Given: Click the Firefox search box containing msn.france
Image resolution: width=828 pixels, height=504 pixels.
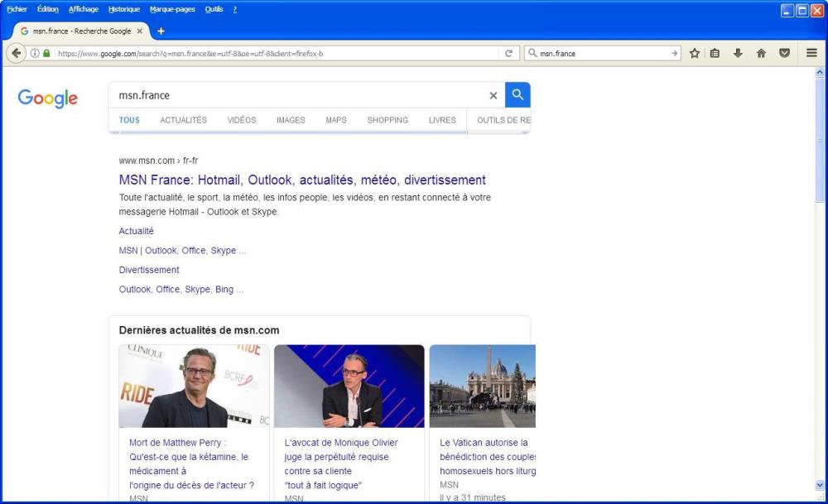Looking at the screenshot, I should (604, 53).
